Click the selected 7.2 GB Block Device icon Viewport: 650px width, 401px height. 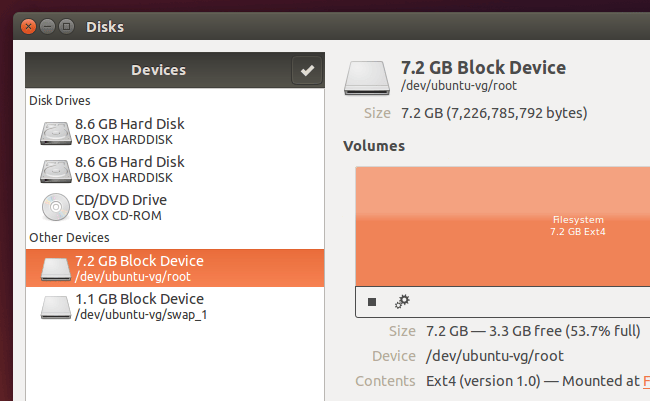click(55, 268)
